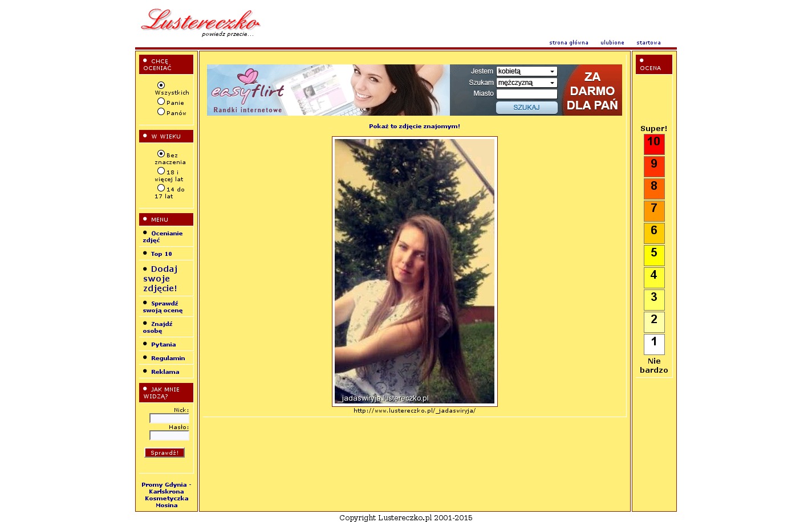
Task: Click the Sprawdź! button
Action: (165, 453)
